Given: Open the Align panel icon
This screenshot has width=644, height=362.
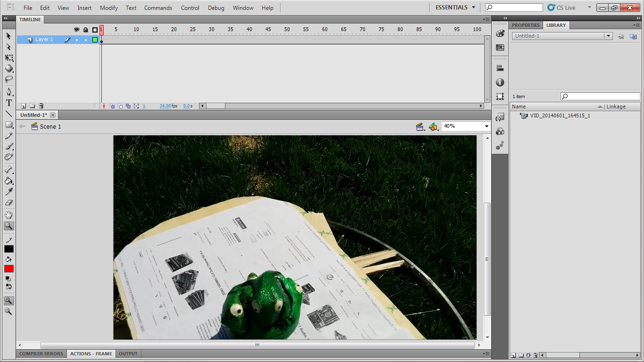Looking at the screenshot, I should [x=500, y=68].
